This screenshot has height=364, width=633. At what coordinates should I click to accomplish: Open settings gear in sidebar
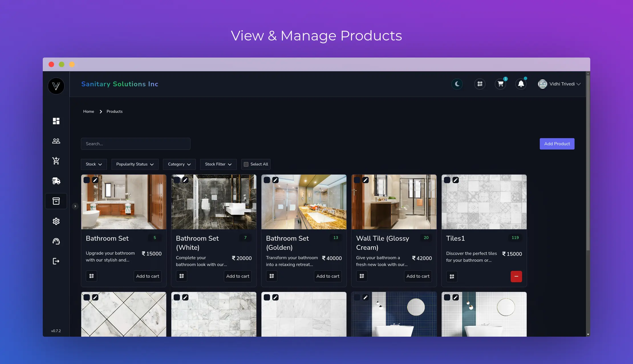(56, 221)
